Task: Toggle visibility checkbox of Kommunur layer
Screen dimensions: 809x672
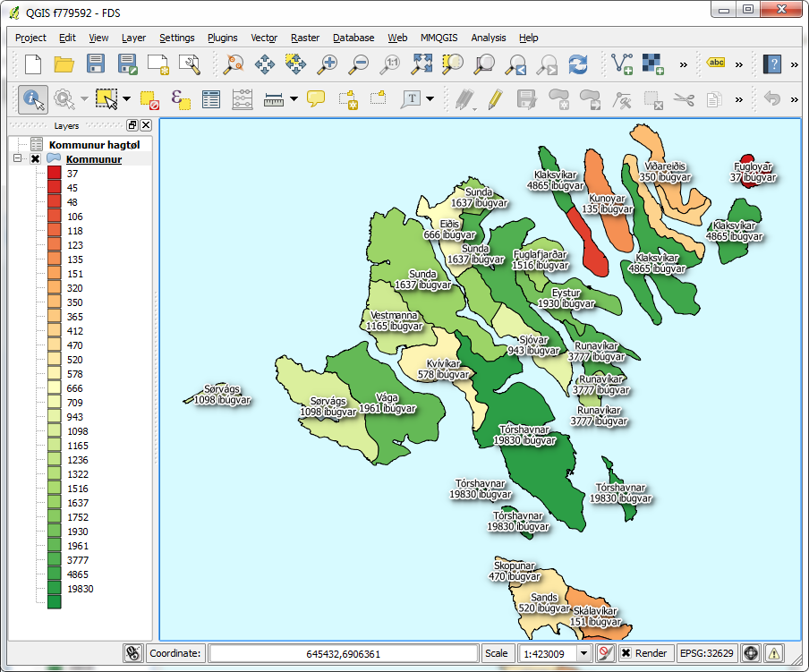Action: coord(35,159)
